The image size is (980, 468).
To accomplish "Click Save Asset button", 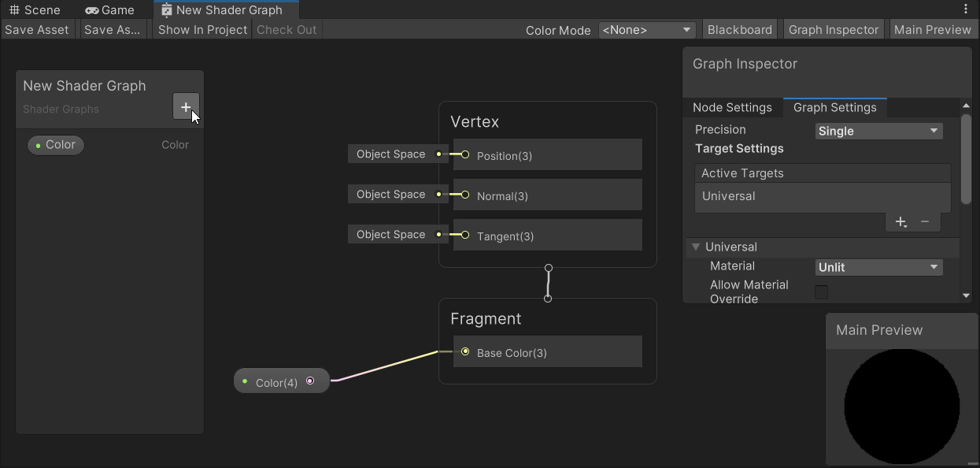I will coord(37,30).
